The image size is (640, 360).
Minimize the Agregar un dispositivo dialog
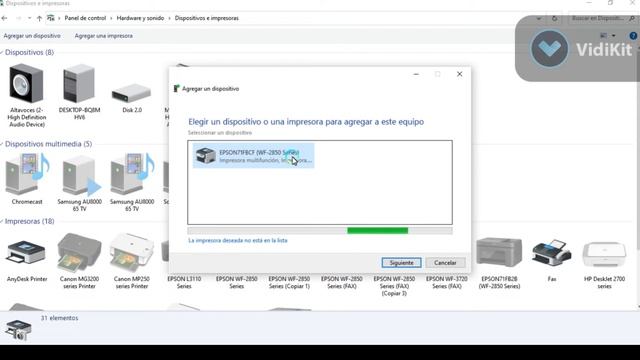pos(416,74)
